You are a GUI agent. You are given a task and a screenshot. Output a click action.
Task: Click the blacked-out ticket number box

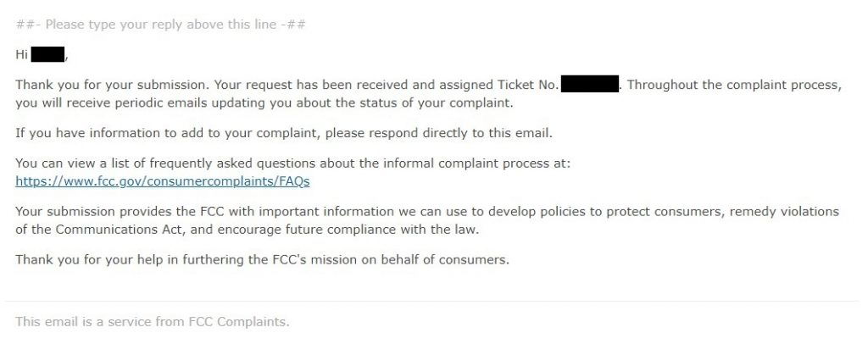590,85
